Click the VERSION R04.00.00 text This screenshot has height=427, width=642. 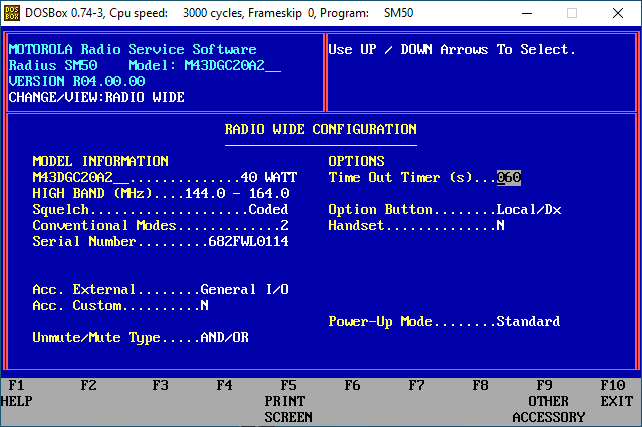tap(77, 81)
